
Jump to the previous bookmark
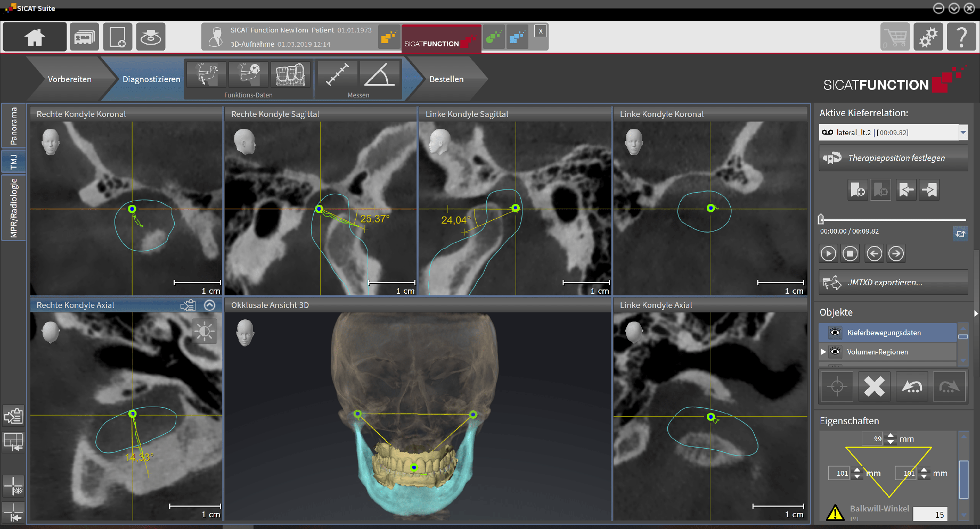point(906,190)
